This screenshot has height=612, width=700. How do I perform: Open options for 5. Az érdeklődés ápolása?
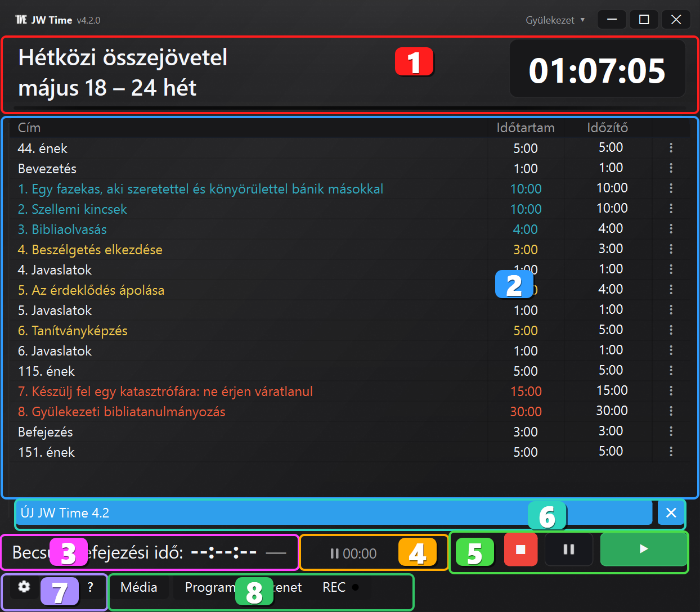(x=671, y=290)
